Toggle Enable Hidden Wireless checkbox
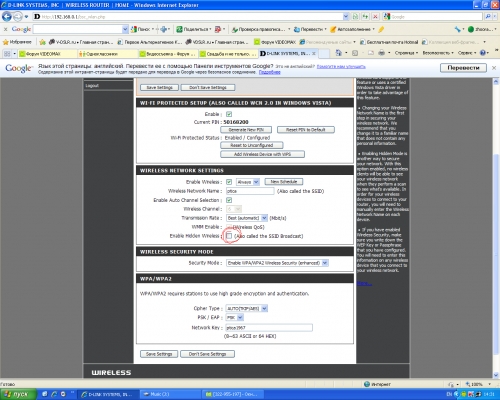The image size is (500, 400). click(229, 236)
